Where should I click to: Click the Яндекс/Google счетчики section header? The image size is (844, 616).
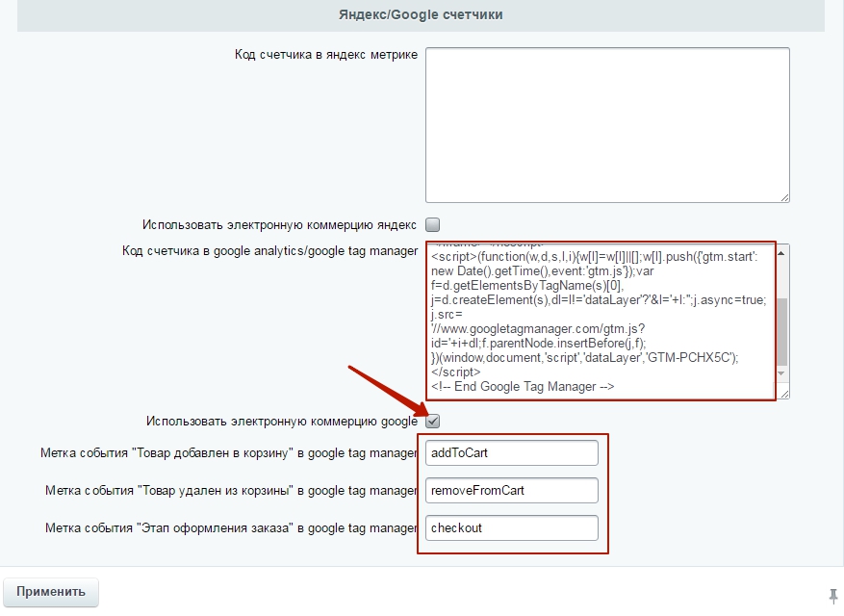coord(421,15)
